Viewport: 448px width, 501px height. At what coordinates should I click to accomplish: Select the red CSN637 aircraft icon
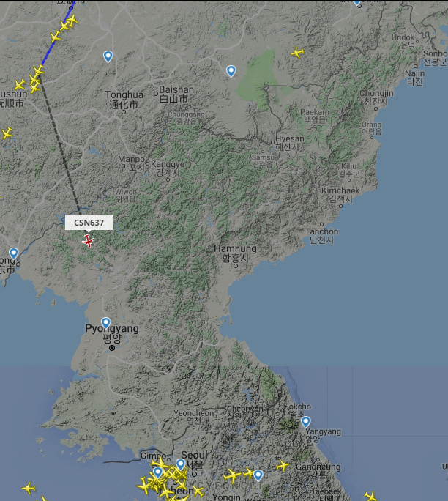point(88,241)
